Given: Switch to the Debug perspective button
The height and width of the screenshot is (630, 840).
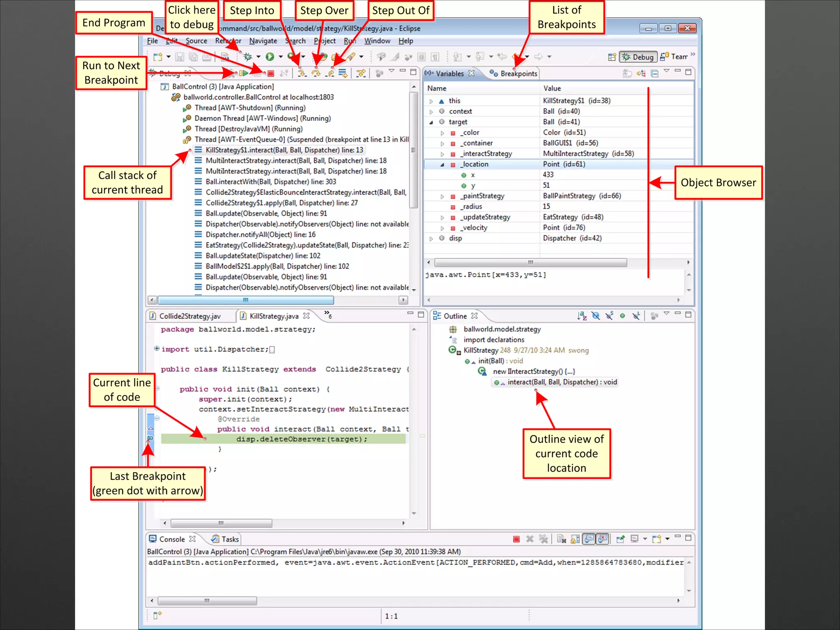Looking at the screenshot, I should tap(638, 57).
